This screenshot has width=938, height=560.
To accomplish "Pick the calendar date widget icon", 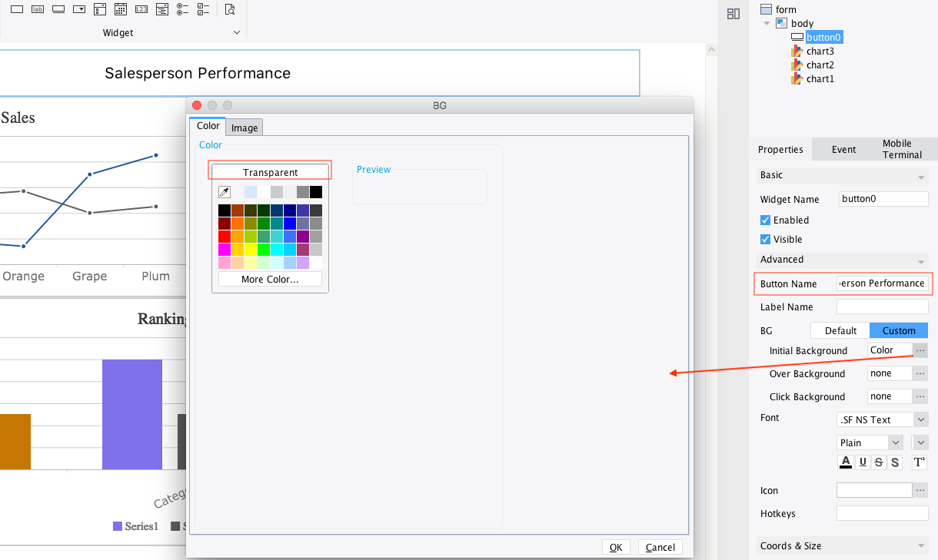I will click(121, 9).
